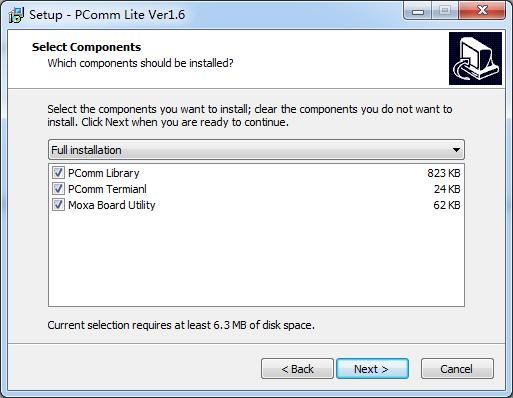Go back with the Back button
The image size is (513, 398).
pos(297,369)
